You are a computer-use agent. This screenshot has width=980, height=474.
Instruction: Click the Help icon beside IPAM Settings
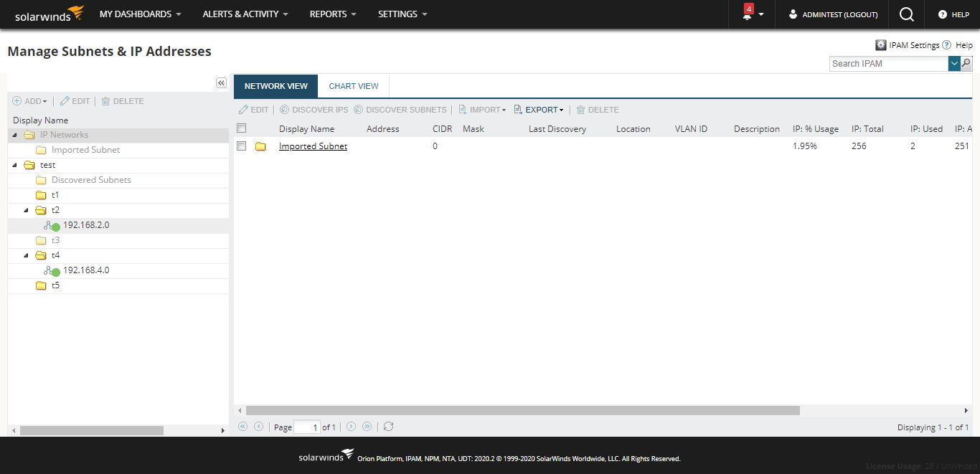click(946, 45)
